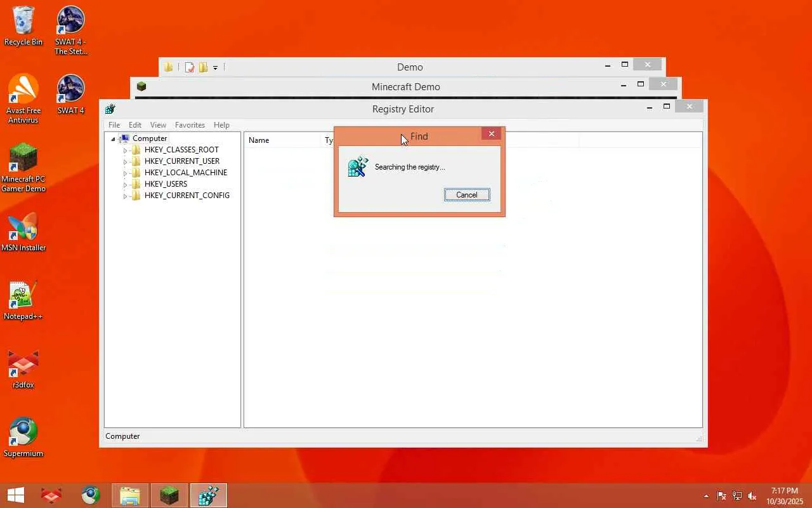Click the folder icon beside HKEY_CURRENT_CONFIG

(x=136, y=196)
